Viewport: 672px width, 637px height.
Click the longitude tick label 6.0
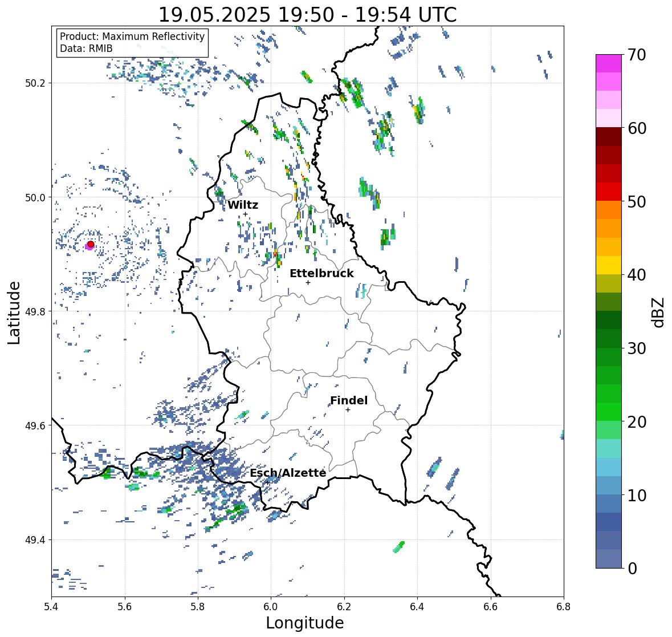(271, 607)
